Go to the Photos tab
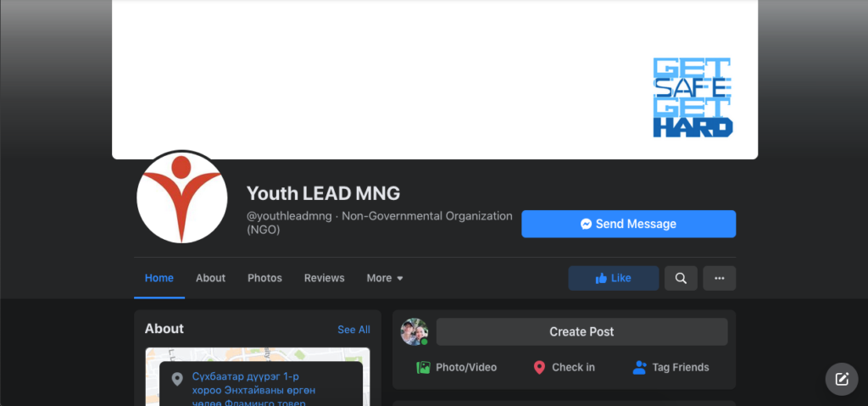Image resolution: width=868 pixels, height=406 pixels. (x=264, y=278)
